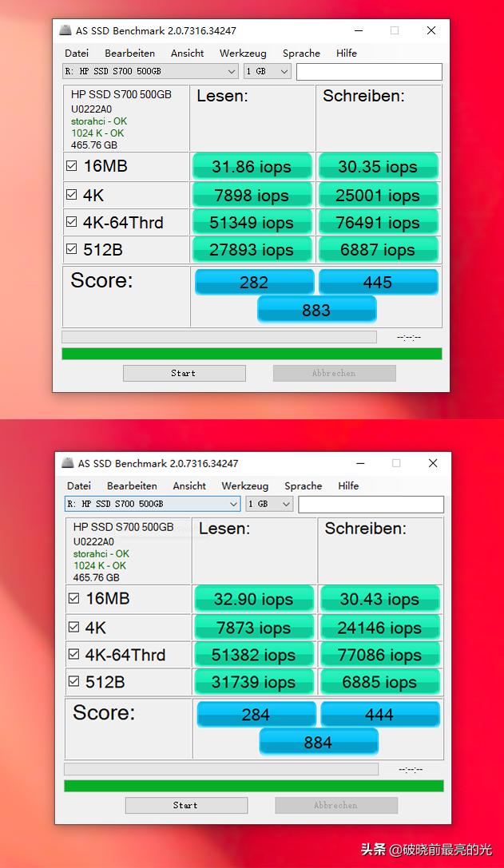Open Datei menu in upper window
The width and height of the screenshot is (504, 868).
[77, 54]
